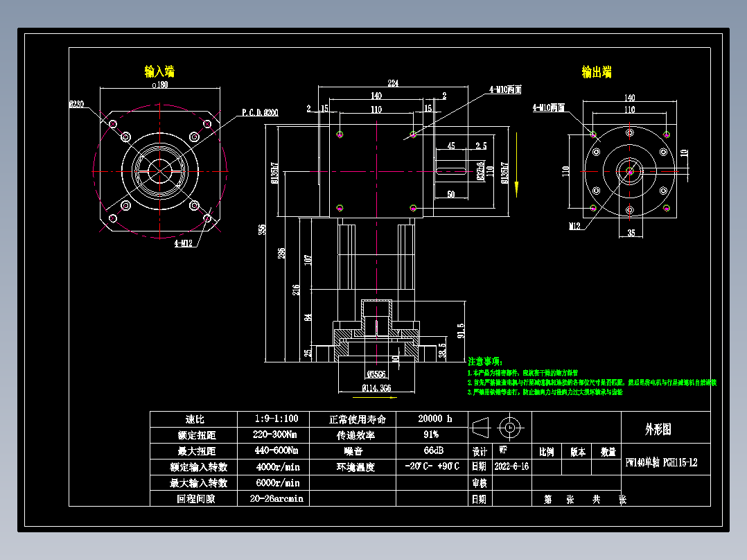This screenshot has height=560, width=747.
Task: Select the circular projection view symbol
Action: tap(510, 428)
